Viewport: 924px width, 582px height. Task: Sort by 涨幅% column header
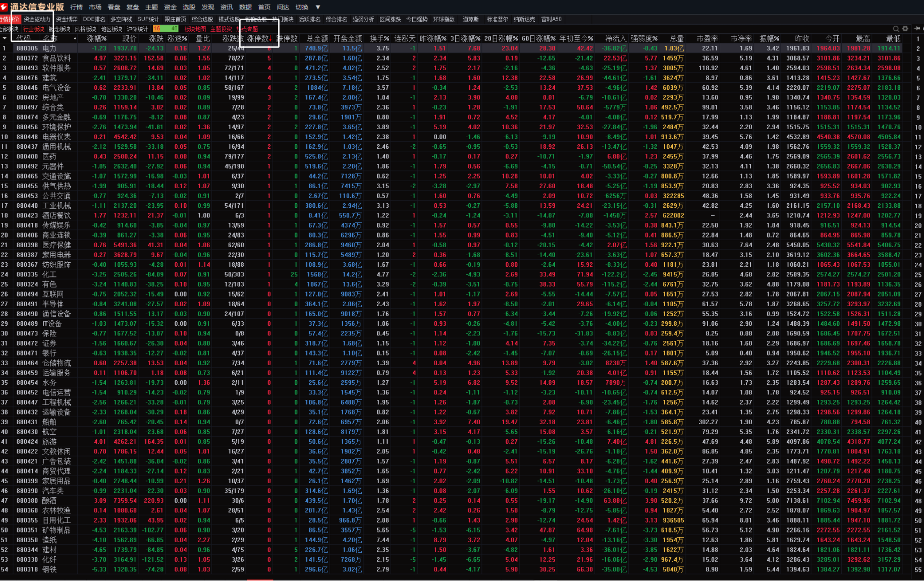pos(96,38)
